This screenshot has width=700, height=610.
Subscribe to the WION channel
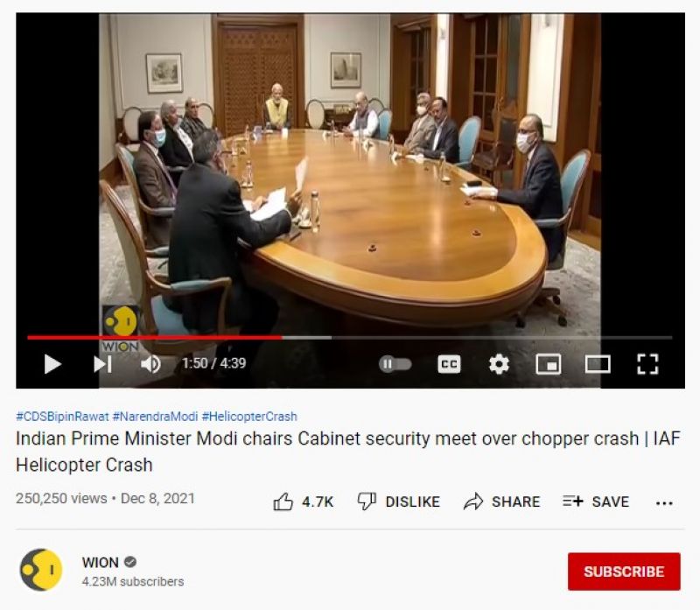624,571
